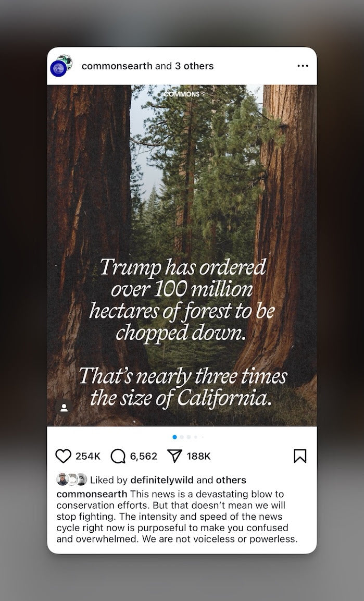364x601 pixels.
Task: Like the post with the heart icon
Action: tap(63, 456)
